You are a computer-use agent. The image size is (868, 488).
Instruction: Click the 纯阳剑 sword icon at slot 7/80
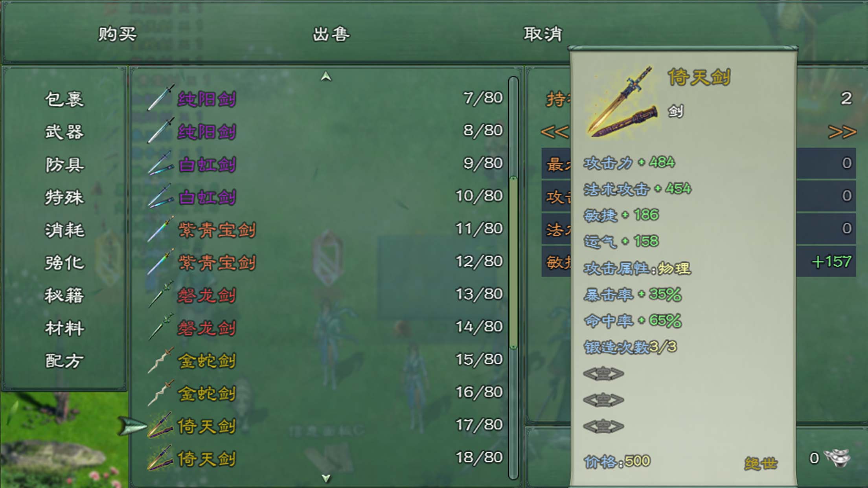pos(160,98)
